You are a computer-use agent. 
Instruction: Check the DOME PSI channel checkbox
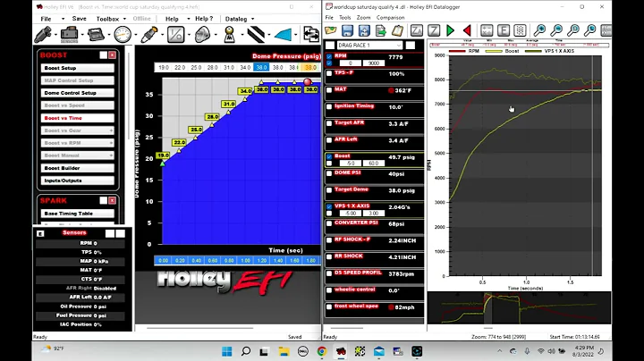tap(329, 173)
